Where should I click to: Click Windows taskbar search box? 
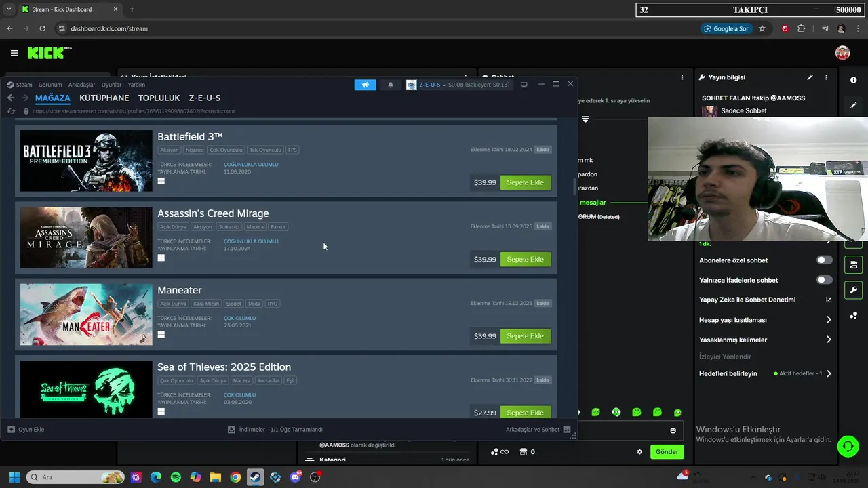77,477
